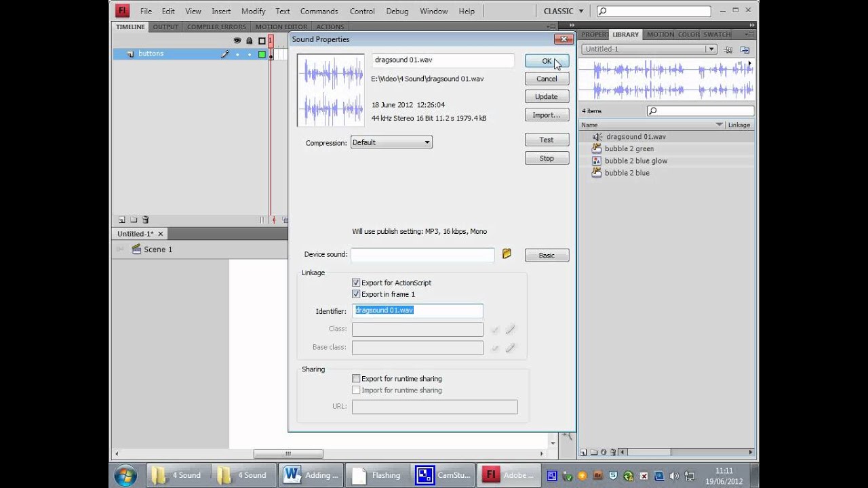Viewport: 868px width, 488px height.
Task: Switch to the COMPILER ERRORS tab
Action: click(216, 27)
